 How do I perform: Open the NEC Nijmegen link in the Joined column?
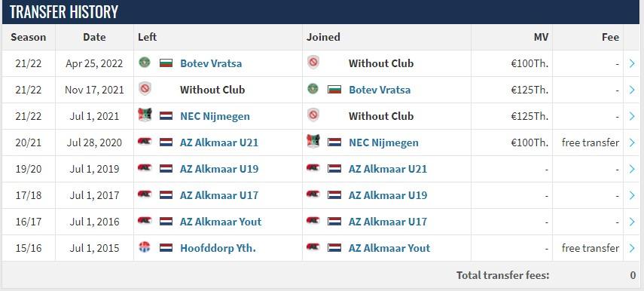383,142
